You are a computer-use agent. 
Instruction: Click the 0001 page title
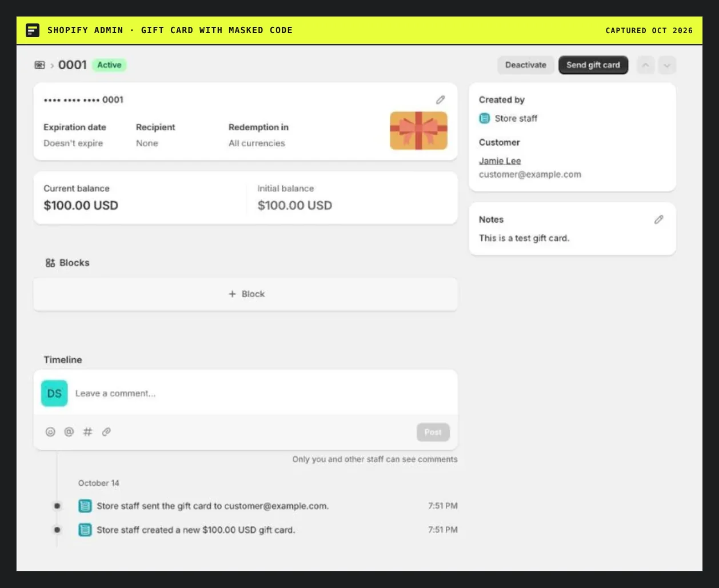click(73, 65)
